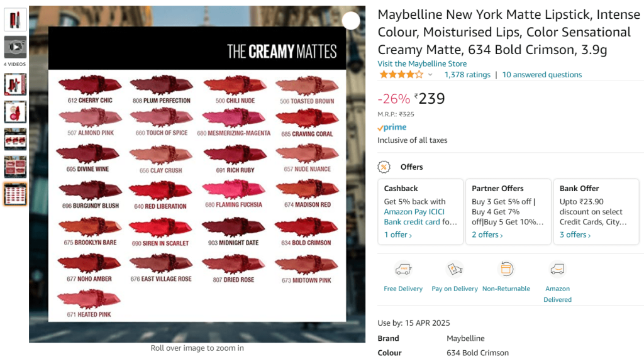Expand the star ratings dropdown arrow
This screenshot has height=359, width=644.
(430, 75)
